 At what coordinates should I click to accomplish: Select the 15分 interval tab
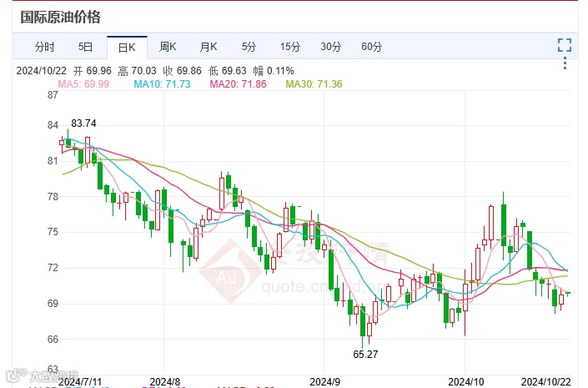[290, 47]
